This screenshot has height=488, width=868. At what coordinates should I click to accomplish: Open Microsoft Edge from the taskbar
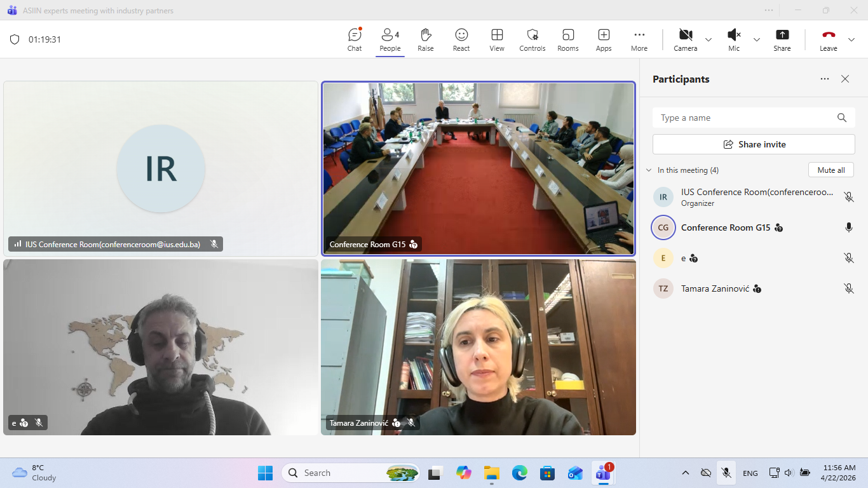tap(520, 473)
